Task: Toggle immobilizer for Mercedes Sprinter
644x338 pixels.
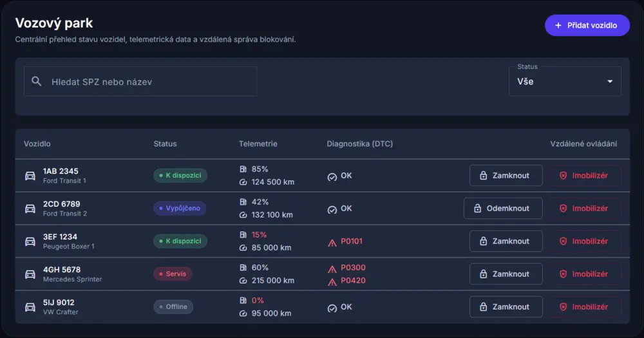Action: click(x=585, y=274)
